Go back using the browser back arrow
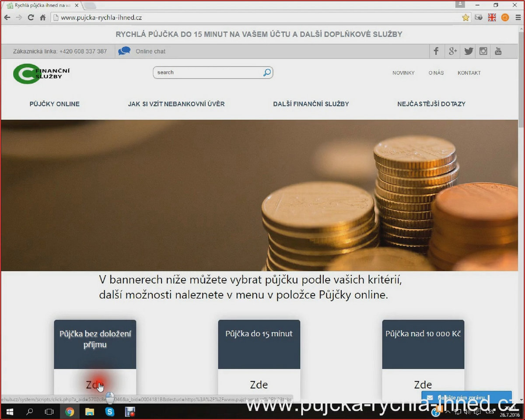This screenshot has width=525, height=420. tap(7, 17)
